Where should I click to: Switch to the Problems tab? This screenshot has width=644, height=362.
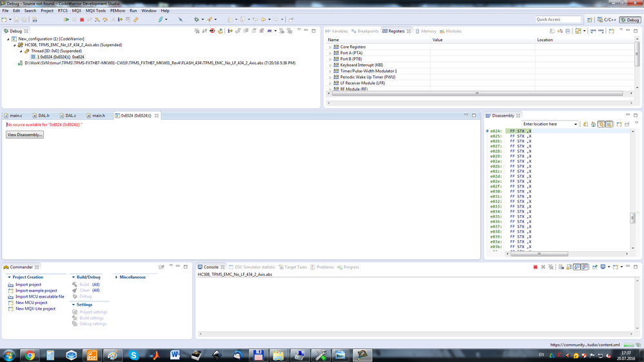tap(322, 267)
